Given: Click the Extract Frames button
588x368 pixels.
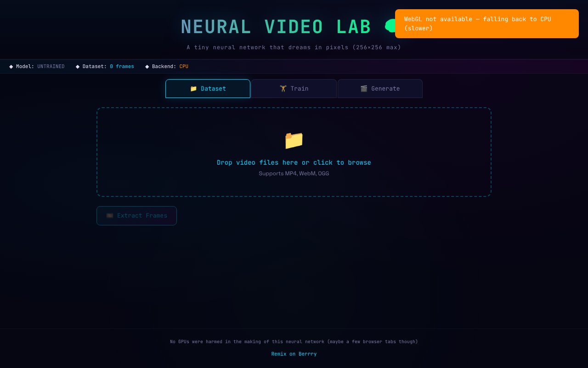Looking at the screenshot, I should (x=136, y=215).
